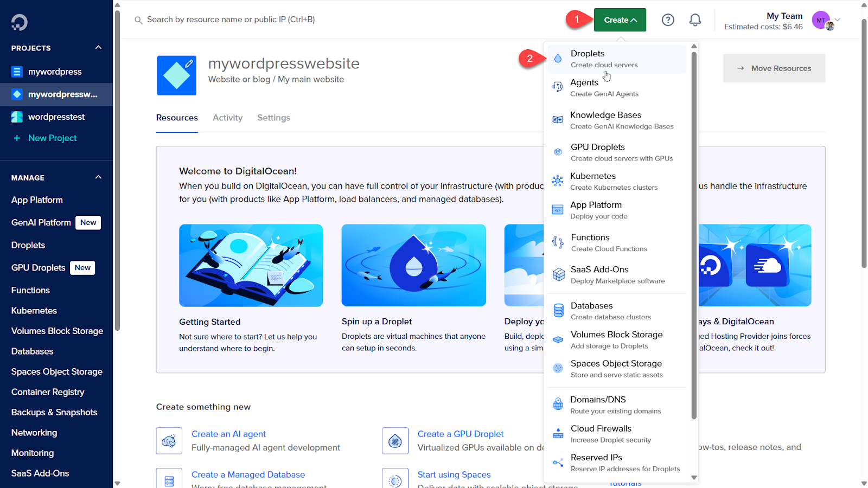The image size is (868, 488).
Task: Select Knowledge Bases from the Create menu
Action: point(617,120)
